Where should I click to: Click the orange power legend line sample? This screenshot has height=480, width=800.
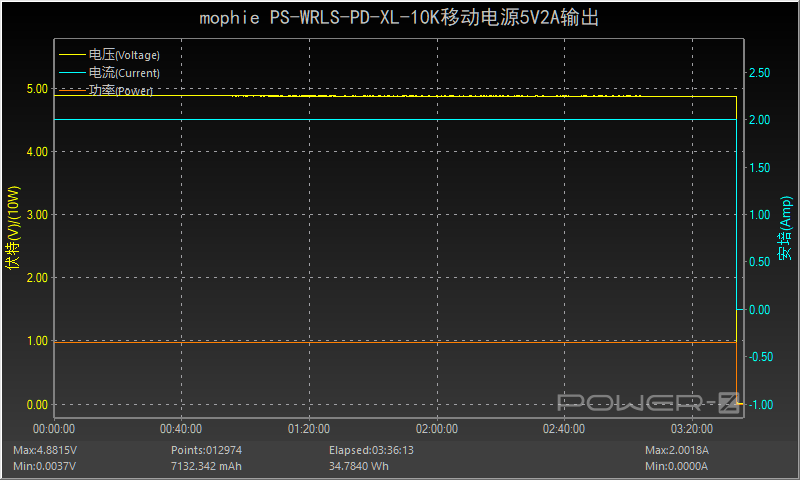(72, 90)
